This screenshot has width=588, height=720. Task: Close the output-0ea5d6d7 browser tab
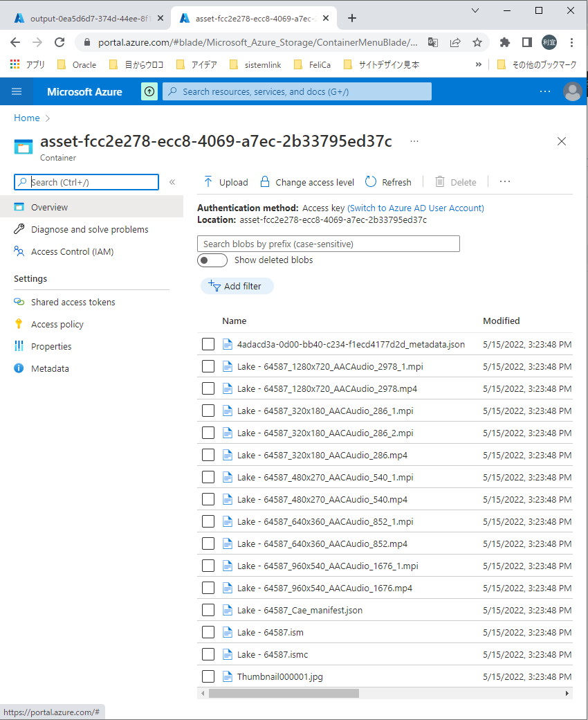(x=160, y=19)
